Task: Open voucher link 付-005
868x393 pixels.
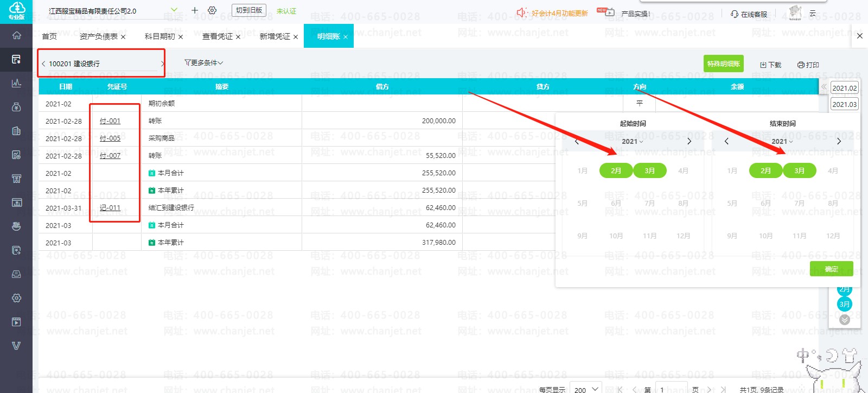Action: click(x=110, y=138)
